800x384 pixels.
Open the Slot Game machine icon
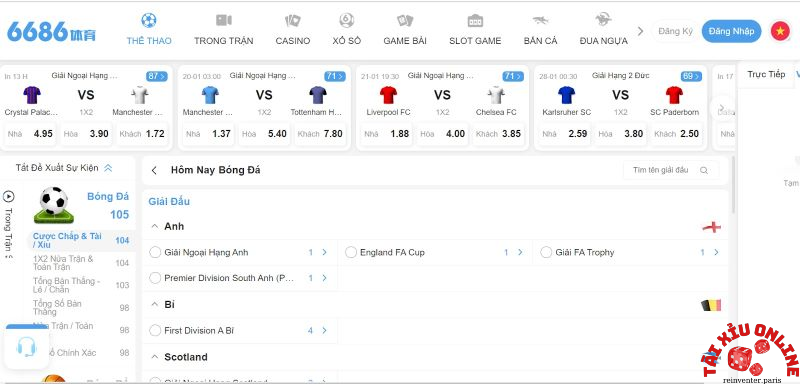point(475,20)
